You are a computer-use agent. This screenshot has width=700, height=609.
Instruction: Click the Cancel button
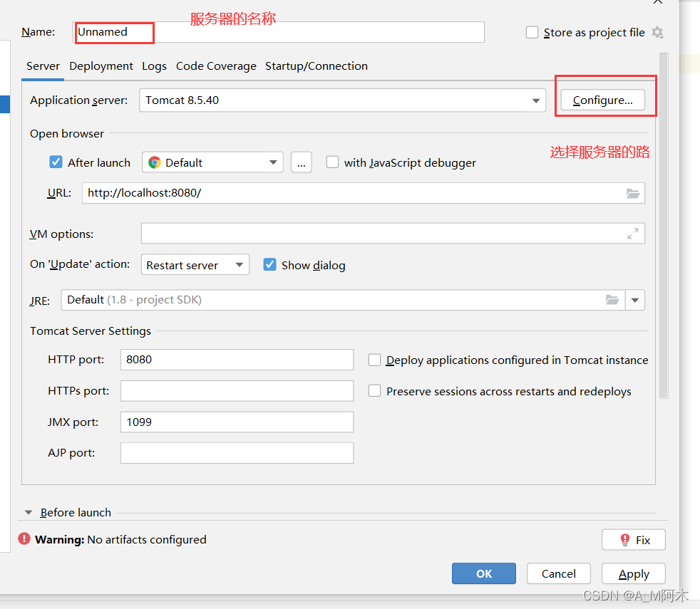[558, 573]
